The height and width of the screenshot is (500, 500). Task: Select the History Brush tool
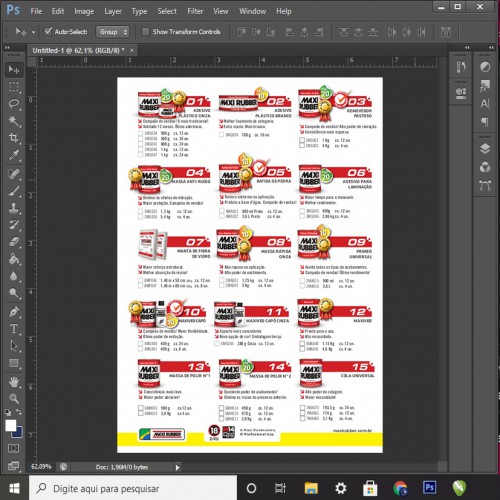pos(14,225)
